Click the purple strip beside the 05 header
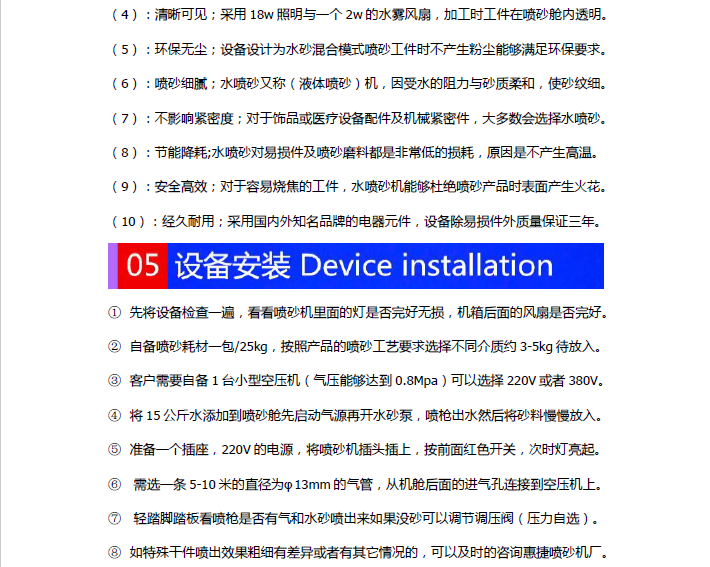Screen dimensions: 710x567 (x=113, y=266)
